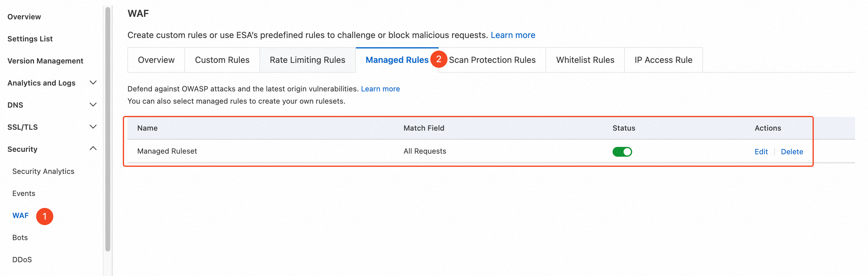
Task: Expand the SSL/TLS section chevron
Action: pyautogui.click(x=93, y=127)
